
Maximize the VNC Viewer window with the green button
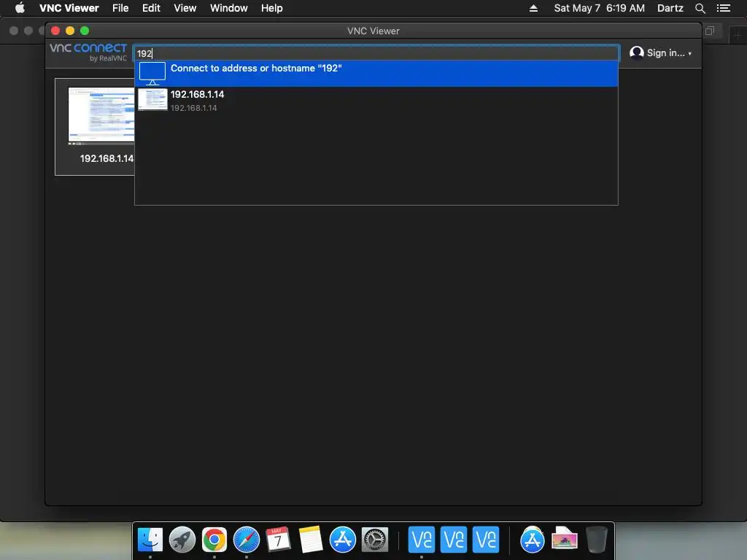(x=85, y=31)
